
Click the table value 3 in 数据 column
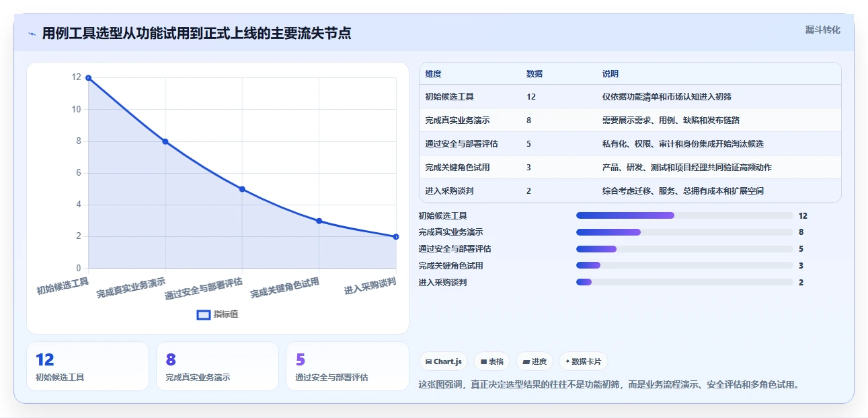[x=529, y=168]
